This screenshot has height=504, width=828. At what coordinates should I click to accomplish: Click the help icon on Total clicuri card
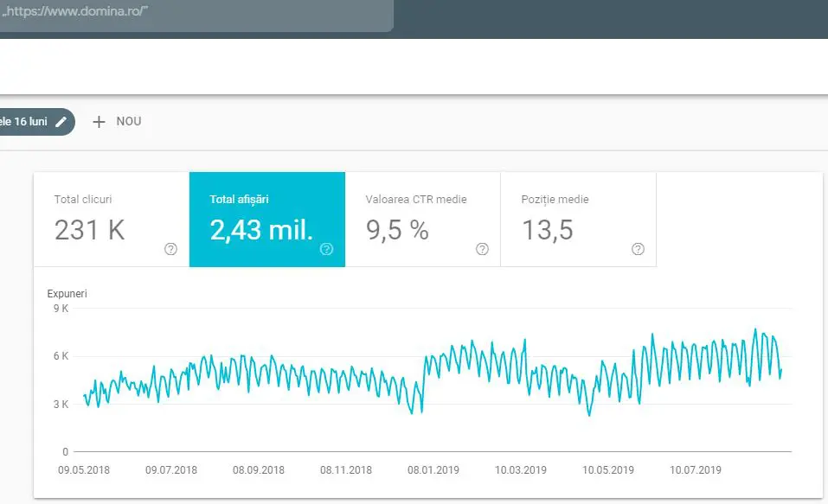point(170,249)
